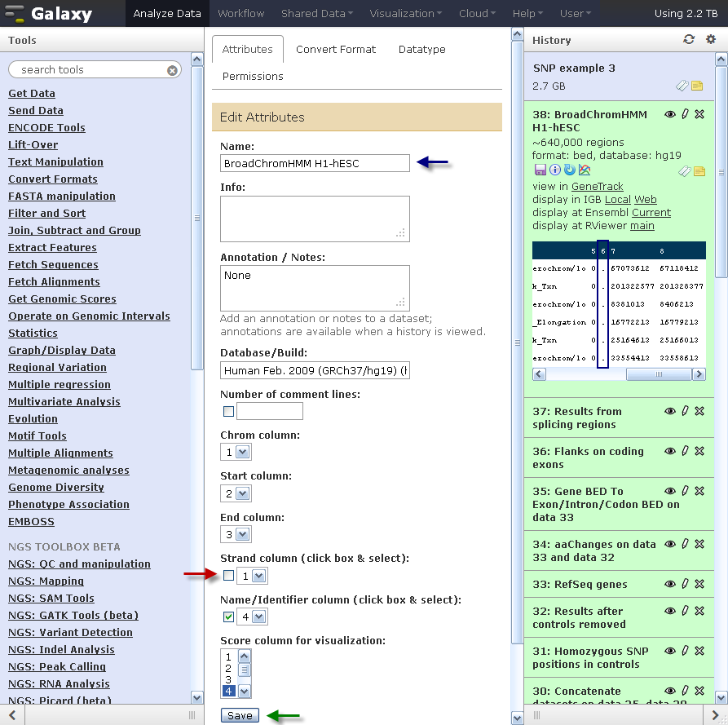Viewport: 728px width, 725px height.
Task: Open the Help menu
Action: (527, 14)
